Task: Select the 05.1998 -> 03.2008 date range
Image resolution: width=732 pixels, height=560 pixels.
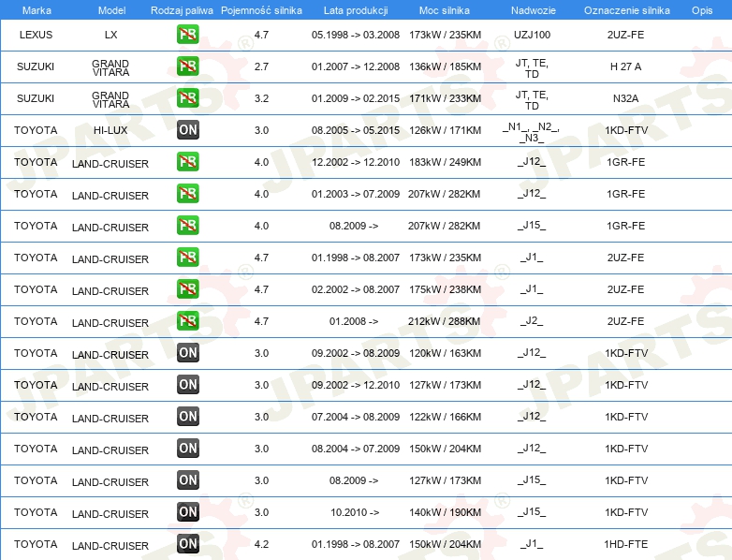Action: (356, 35)
